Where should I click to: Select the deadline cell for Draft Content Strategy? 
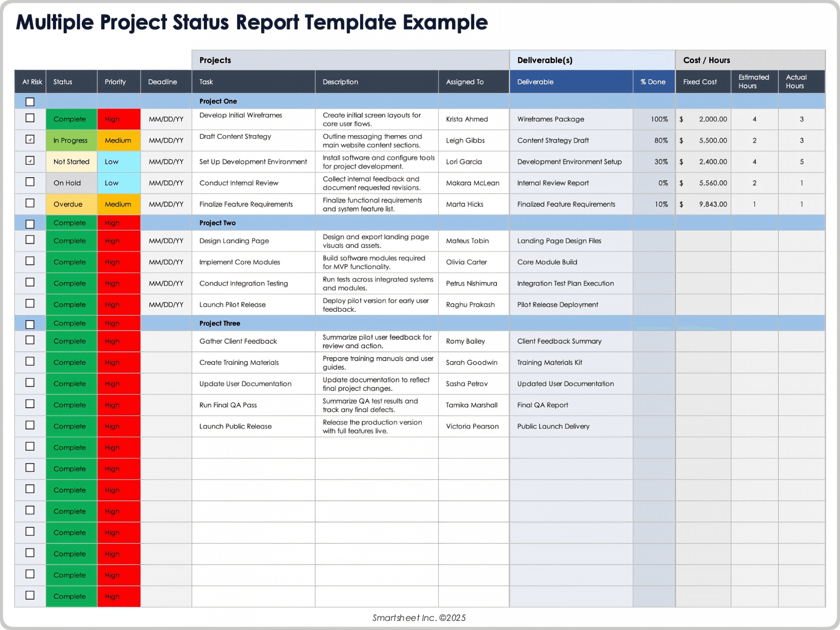pos(166,140)
